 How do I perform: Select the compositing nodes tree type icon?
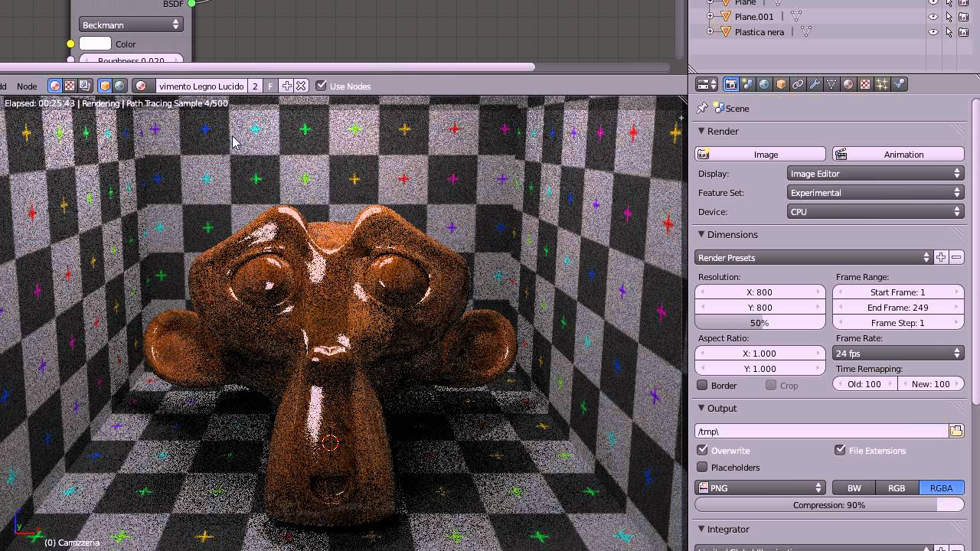(85, 86)
